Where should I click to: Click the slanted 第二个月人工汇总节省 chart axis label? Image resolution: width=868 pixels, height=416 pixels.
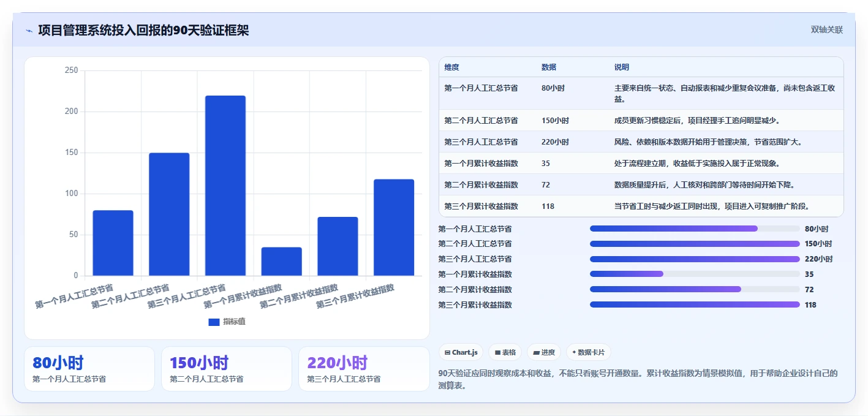[130, 296]
